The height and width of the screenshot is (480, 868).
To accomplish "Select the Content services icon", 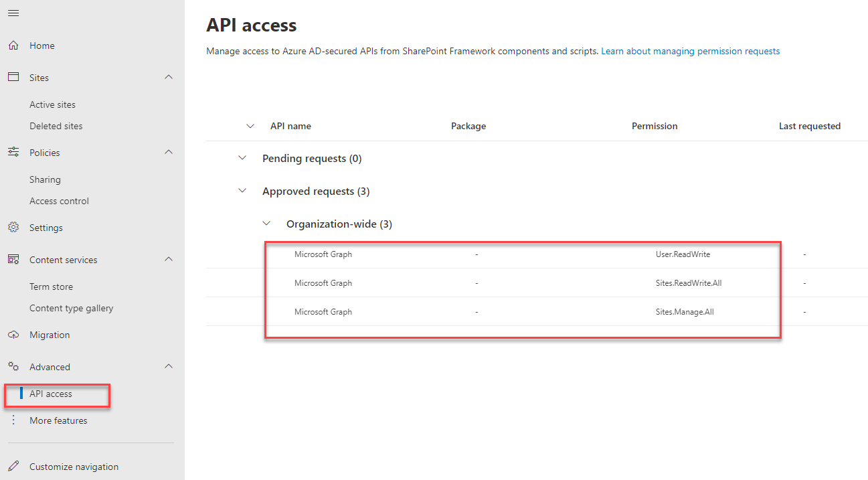I will pyautogui.click(x=13, y=259).
